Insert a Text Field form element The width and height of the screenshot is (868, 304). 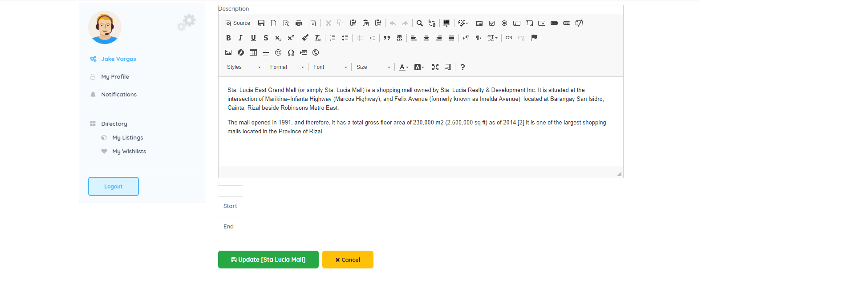coord(517,23)
